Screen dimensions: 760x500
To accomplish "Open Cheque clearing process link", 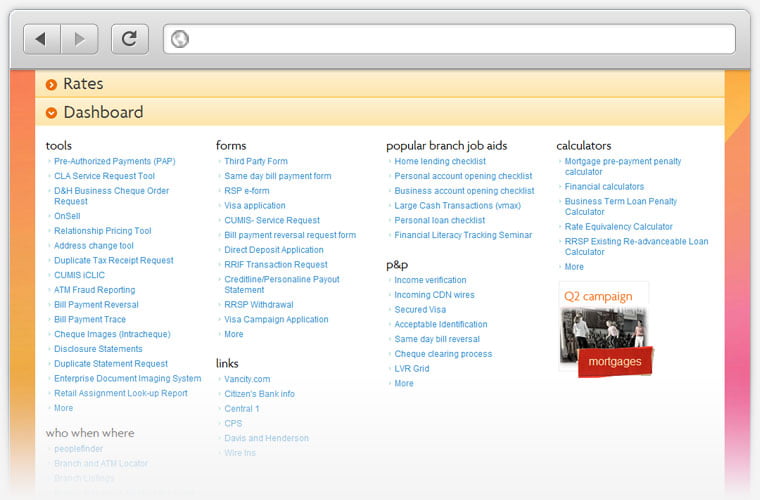I will point(443,354).
